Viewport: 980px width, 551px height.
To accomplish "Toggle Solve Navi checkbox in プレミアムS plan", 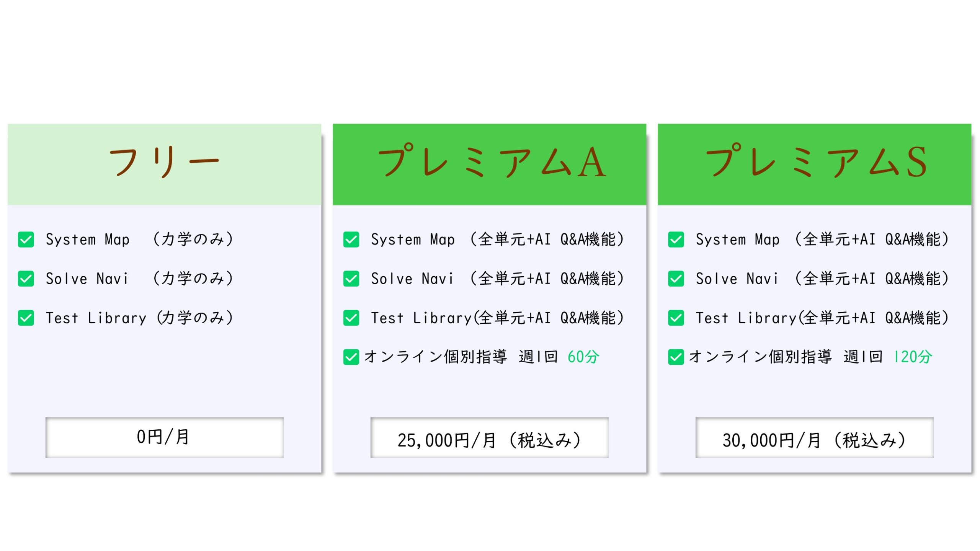I will 676,279.
